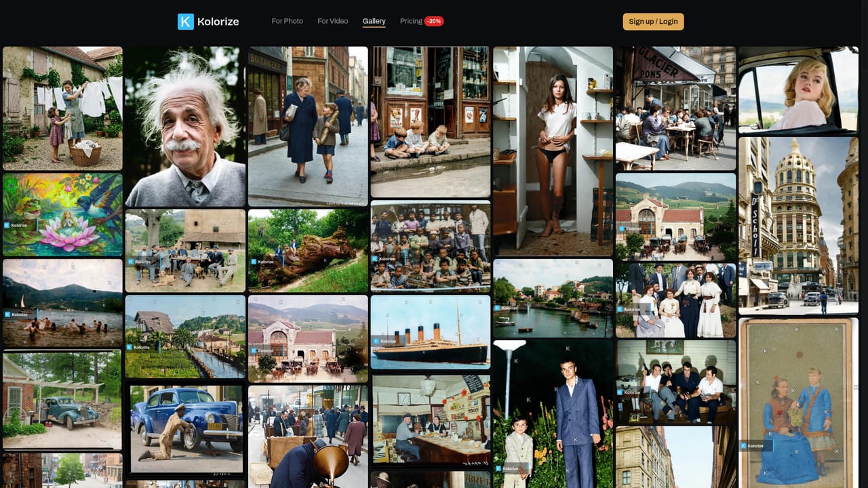Open the For Video page
The image size is (868, 488).
[x=333, y=21]
